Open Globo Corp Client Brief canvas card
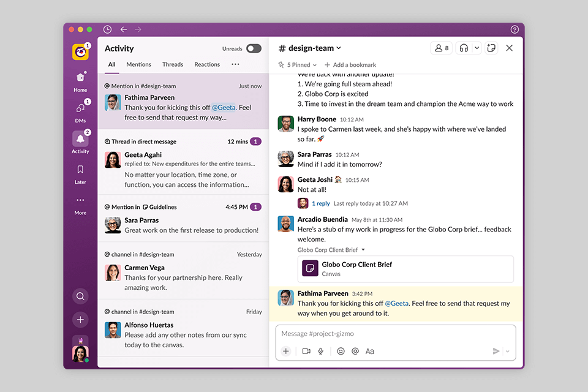Screen dimensions: 588x392 point(405,269)
